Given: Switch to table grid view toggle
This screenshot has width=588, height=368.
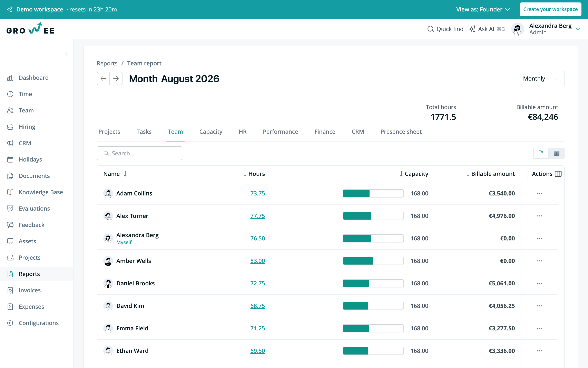Looking at the screenshot, I should pos(556,153).
